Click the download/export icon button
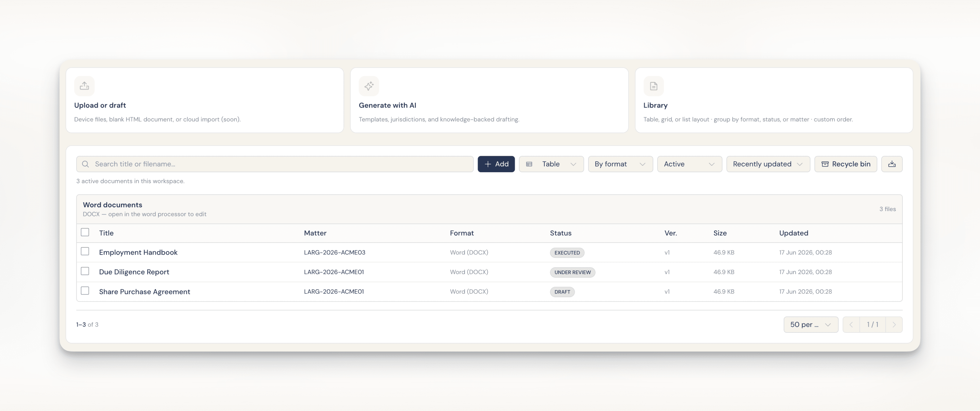 (892, 164)
